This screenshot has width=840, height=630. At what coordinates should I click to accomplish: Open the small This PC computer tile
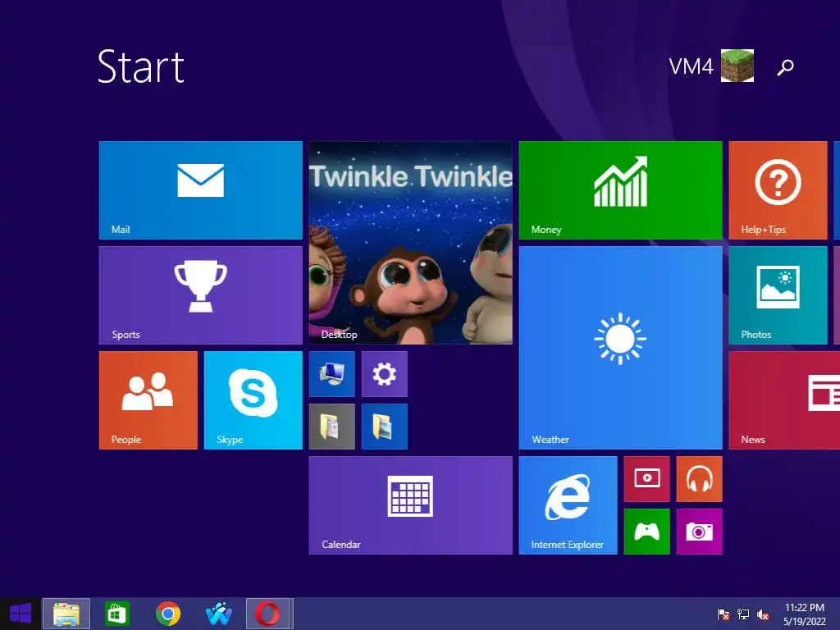[332, 374]
